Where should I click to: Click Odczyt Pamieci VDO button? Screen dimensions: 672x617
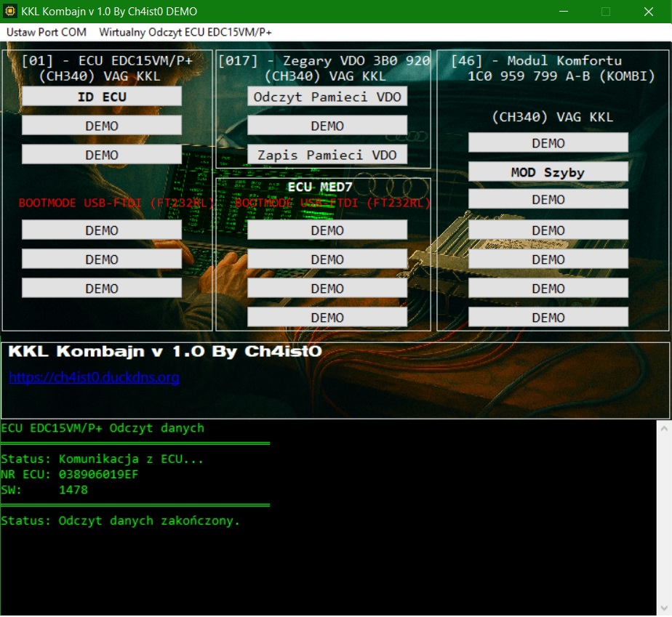point(327,97)
